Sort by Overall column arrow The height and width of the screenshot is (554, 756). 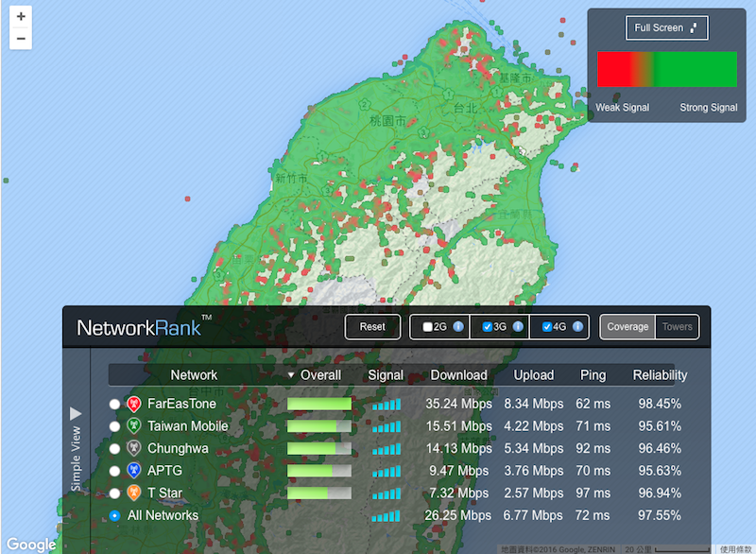pos(291,375)
